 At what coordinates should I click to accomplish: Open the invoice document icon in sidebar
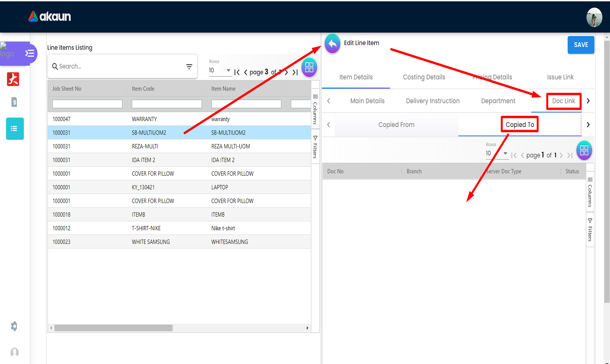pyautogui.click(x=14, y=102)
